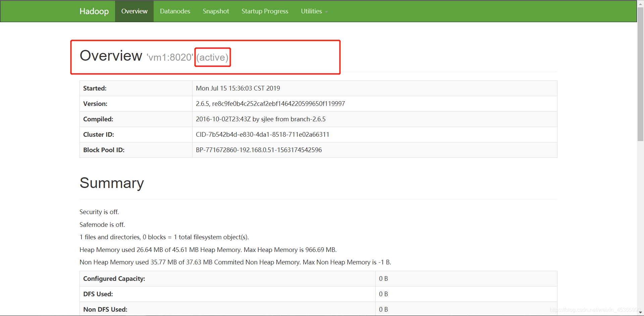Viewport: 644px width, 316px height.
Task: Click the 'Security is off.' line
Action: point(99,212)
